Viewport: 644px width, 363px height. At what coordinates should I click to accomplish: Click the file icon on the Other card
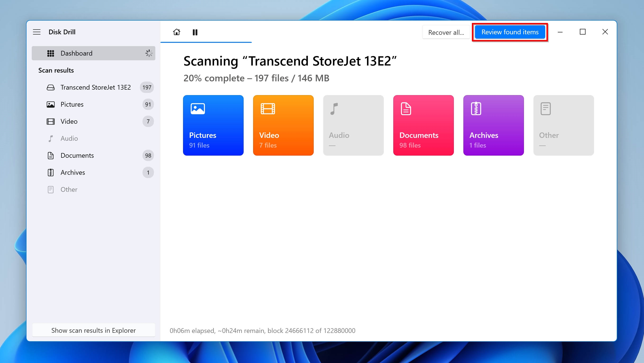click(x=546, y=109)
